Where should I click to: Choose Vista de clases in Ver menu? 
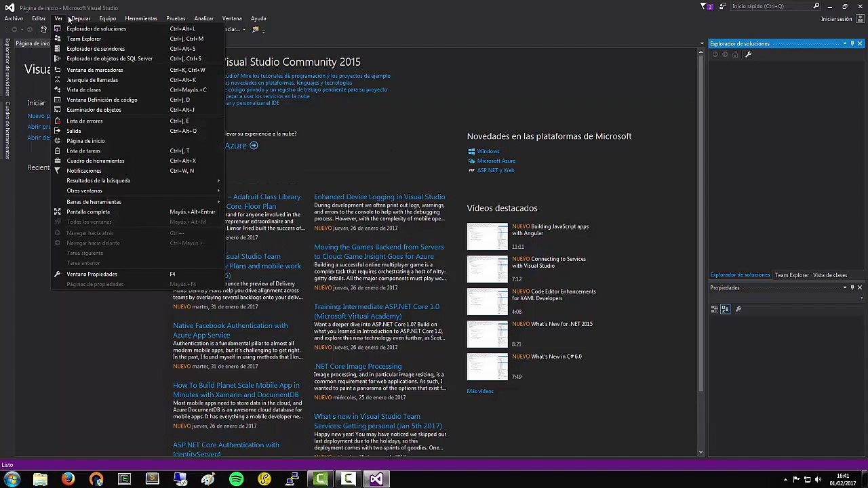click(137, 89)
